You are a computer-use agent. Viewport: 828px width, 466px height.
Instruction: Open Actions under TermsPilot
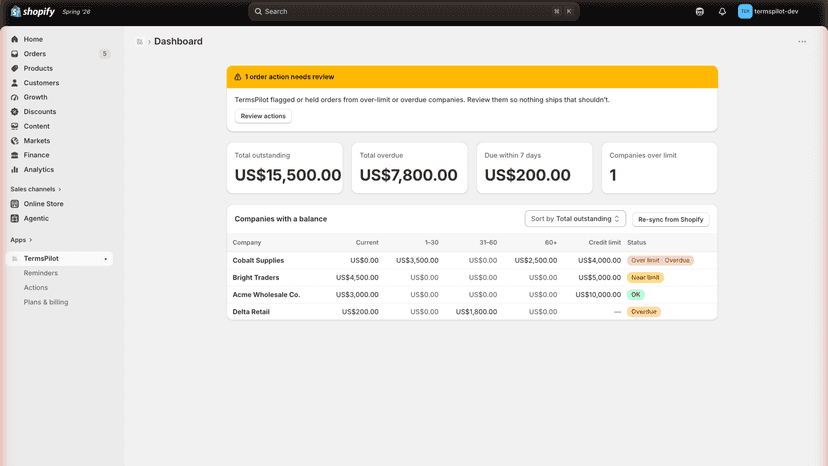[35, 287]
